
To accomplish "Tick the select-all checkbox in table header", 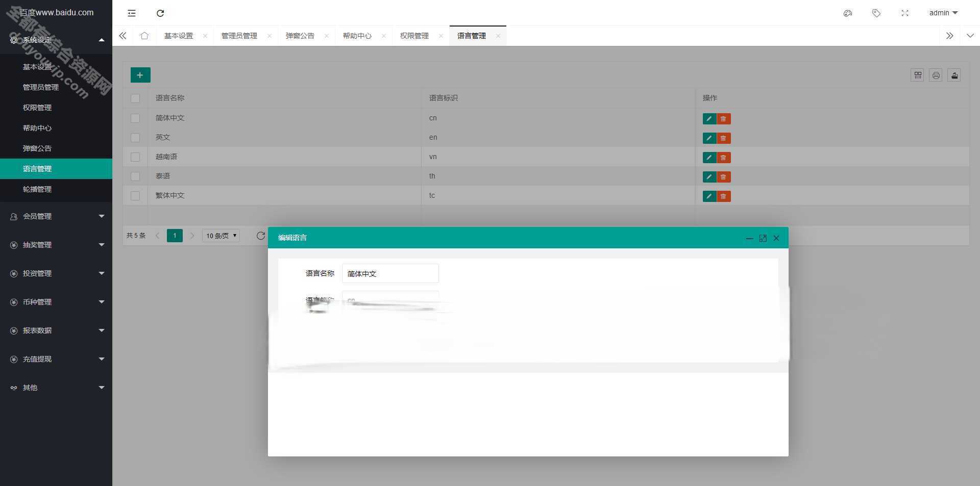I will pos(135,98).
